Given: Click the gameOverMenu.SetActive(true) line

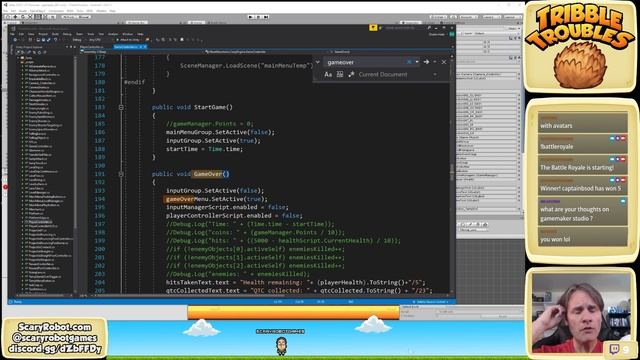Looking at the screenshot, I should tap(216, 199).
